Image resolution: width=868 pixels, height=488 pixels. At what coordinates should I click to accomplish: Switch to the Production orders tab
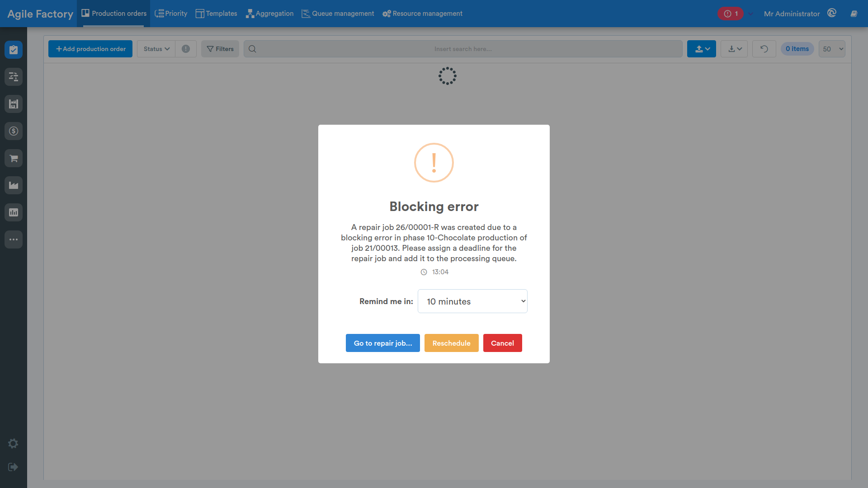pos(114,14)
